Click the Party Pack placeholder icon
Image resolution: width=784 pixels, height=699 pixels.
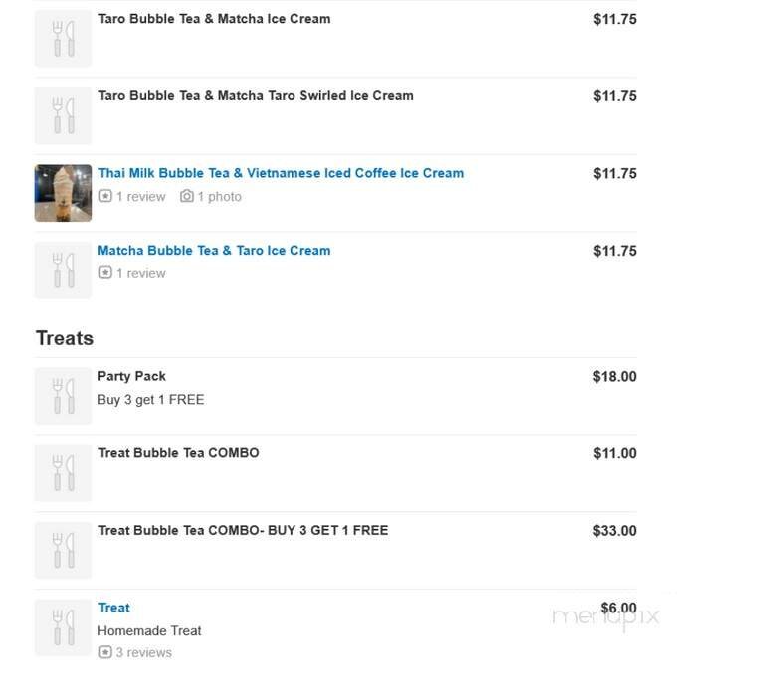coord(63,396)
